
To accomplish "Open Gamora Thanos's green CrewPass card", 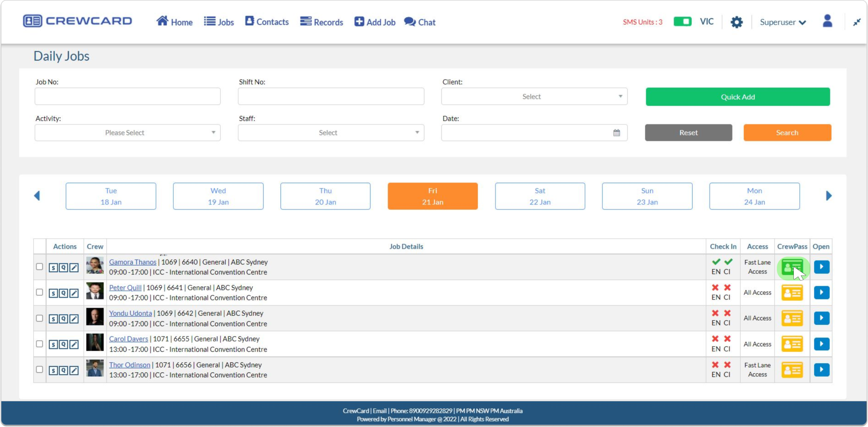I will [x=792, y=267].
